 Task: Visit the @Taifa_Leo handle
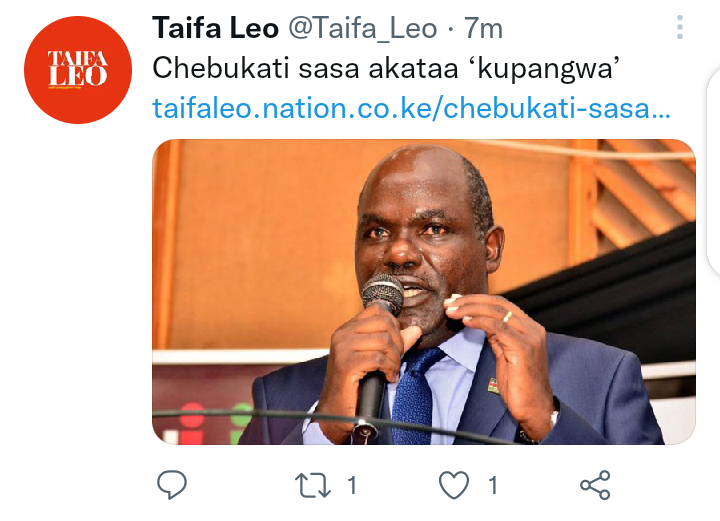click(363, 28)
